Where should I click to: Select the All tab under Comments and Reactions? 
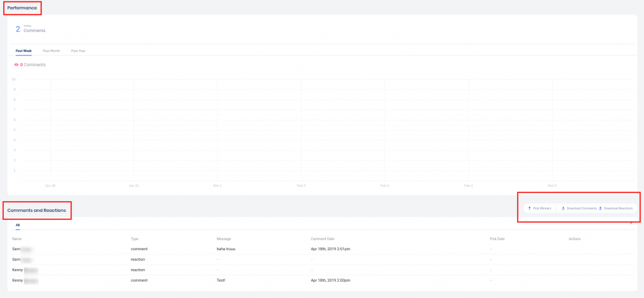pyautogui.click(x=18, y=224)
